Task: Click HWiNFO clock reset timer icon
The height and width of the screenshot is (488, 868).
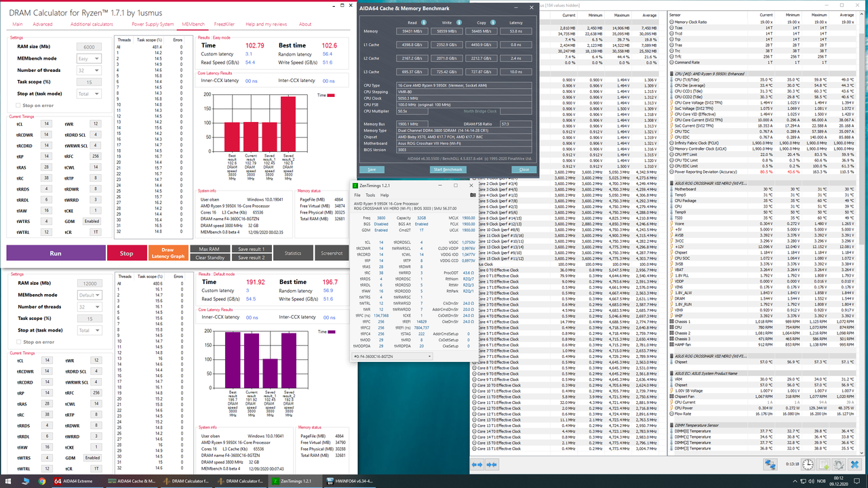Action: (808, 464)
